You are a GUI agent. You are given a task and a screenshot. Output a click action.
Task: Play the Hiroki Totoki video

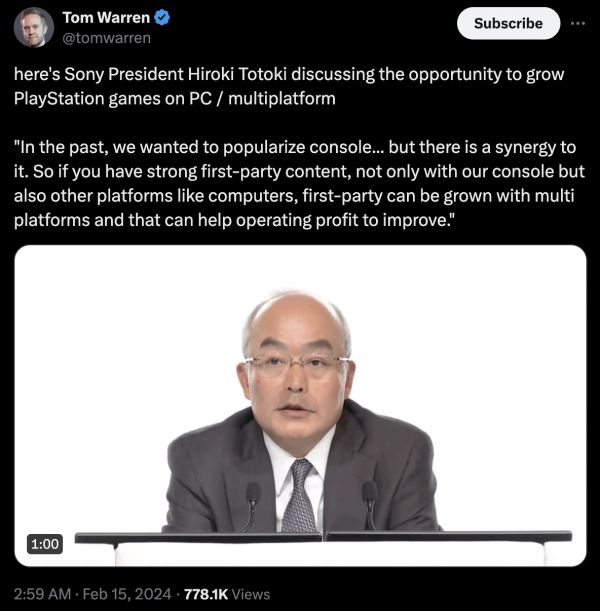pos(300,405)
